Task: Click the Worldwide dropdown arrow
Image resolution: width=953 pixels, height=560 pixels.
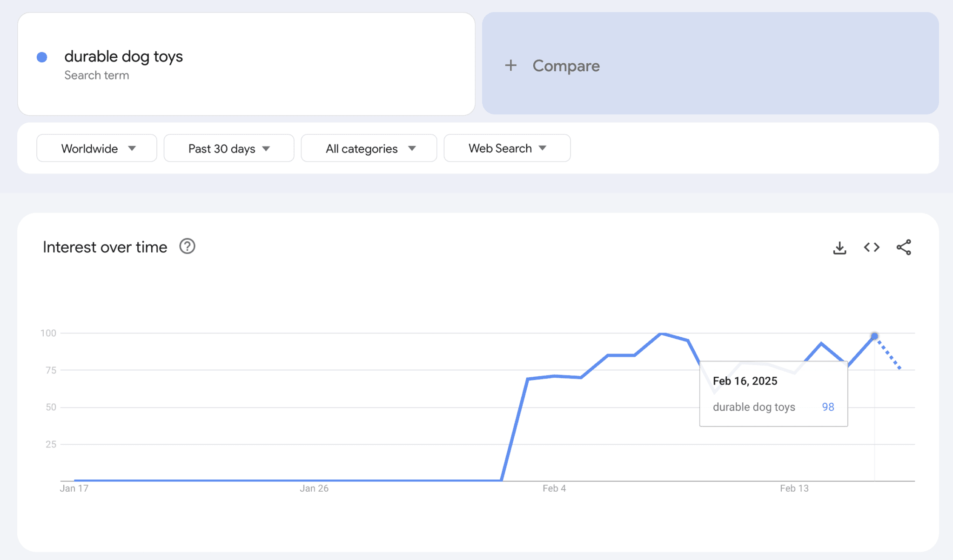Action: (x=133, y=148)
